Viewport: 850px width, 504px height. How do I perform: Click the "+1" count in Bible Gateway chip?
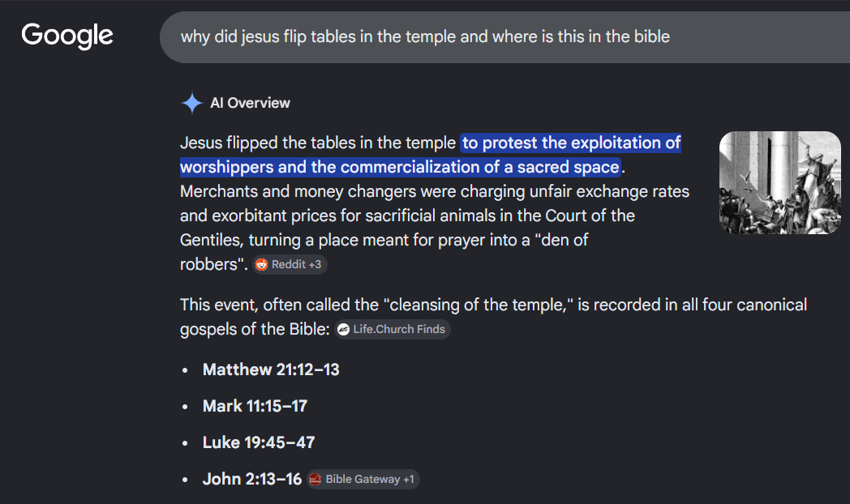tap(409, 479)
